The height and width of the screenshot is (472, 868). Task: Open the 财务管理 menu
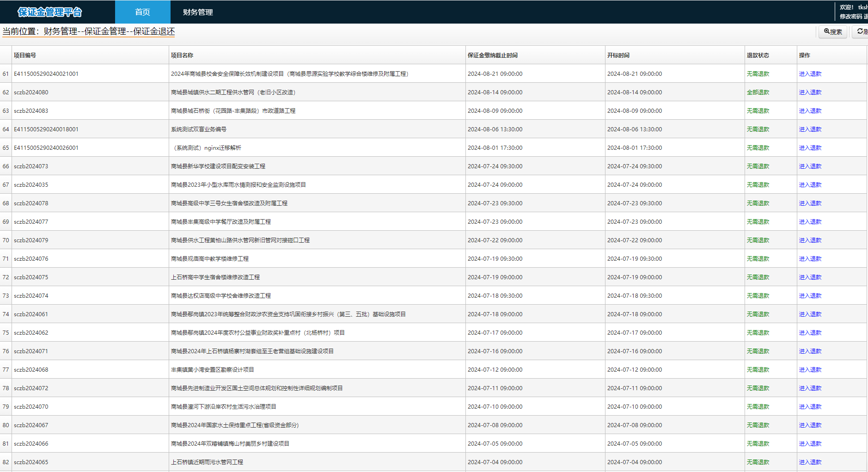coord(198,12)
